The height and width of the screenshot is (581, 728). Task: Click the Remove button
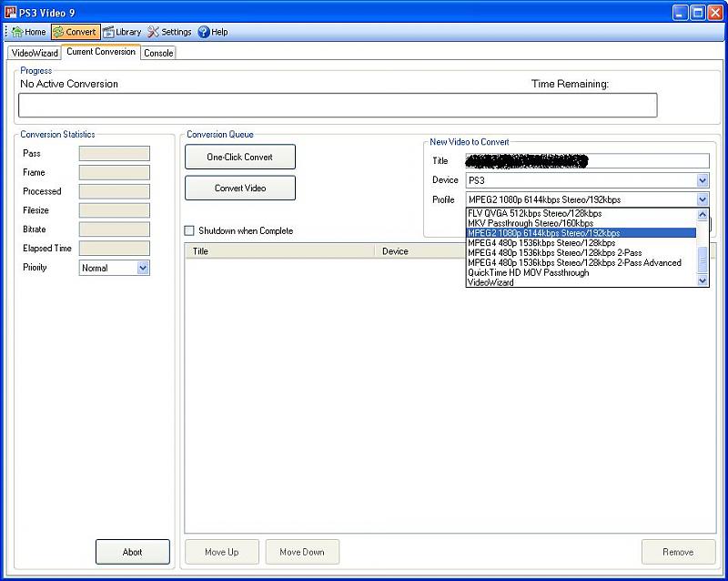pos(678,552)
